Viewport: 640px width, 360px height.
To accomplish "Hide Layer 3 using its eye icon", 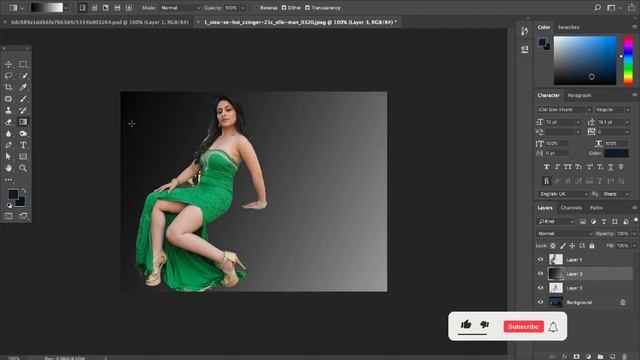I will pos(540,274).
